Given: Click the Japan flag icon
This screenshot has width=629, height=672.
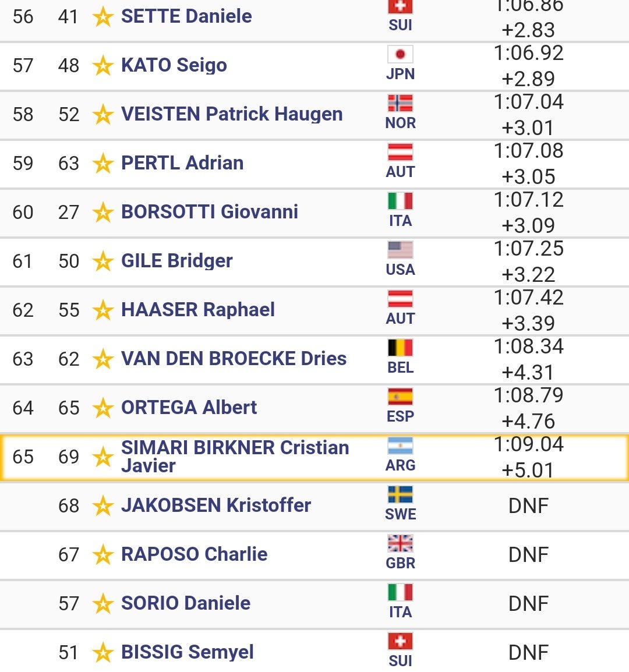Looking at the screenshot, I should point(400,54).
